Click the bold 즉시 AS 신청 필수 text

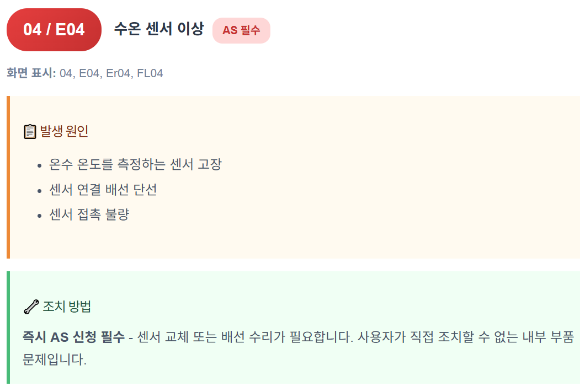73,336
